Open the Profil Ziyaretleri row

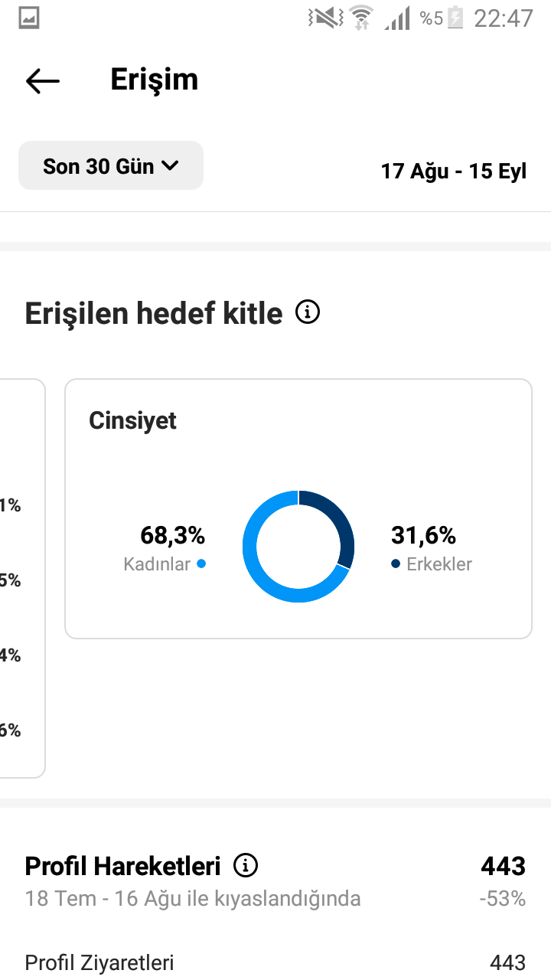coord(275,962)
